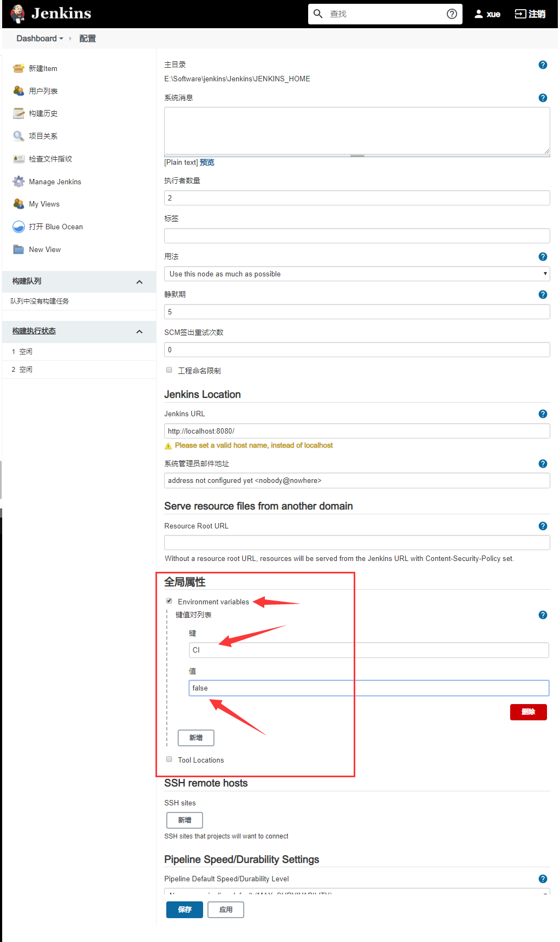Click the 项目关系 magnifier icon
This screenshot has width=560, height=942.
click(18, 136)
